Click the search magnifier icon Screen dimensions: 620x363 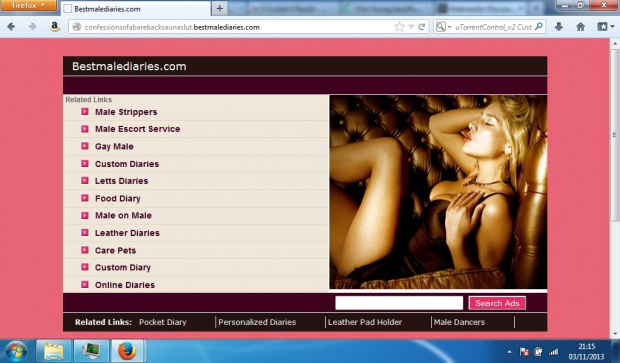pos(539,27)
